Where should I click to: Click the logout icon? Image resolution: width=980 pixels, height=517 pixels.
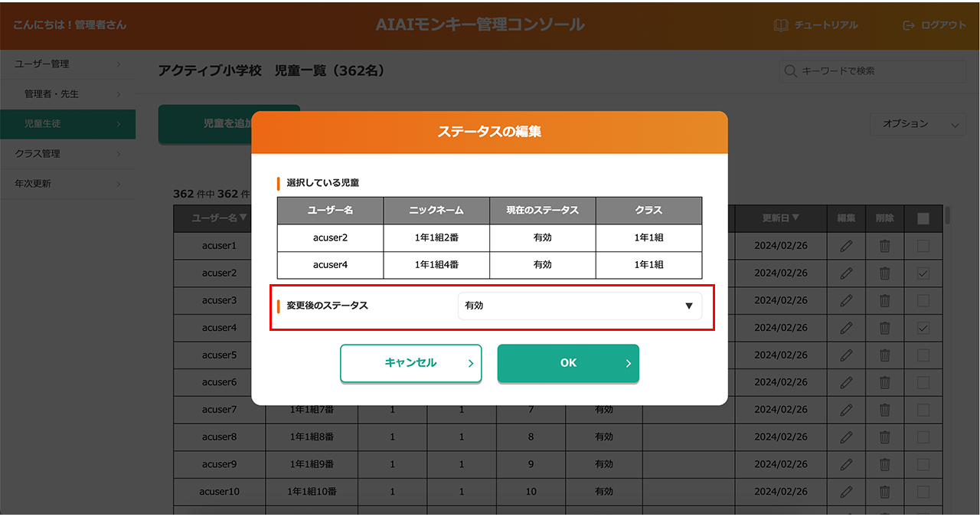click(x=909, y=25)
